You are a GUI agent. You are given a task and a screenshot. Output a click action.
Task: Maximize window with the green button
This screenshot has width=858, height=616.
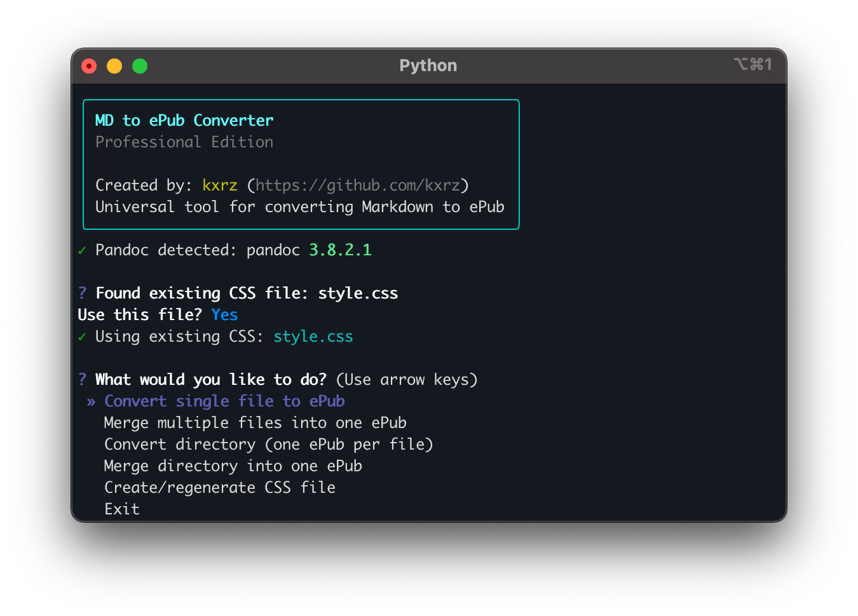[x=140, y=66]
